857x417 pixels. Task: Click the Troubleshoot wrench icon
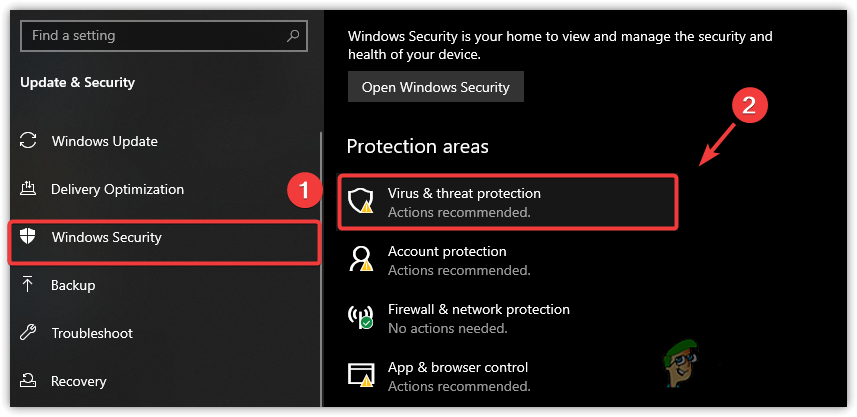pos(29,333)
